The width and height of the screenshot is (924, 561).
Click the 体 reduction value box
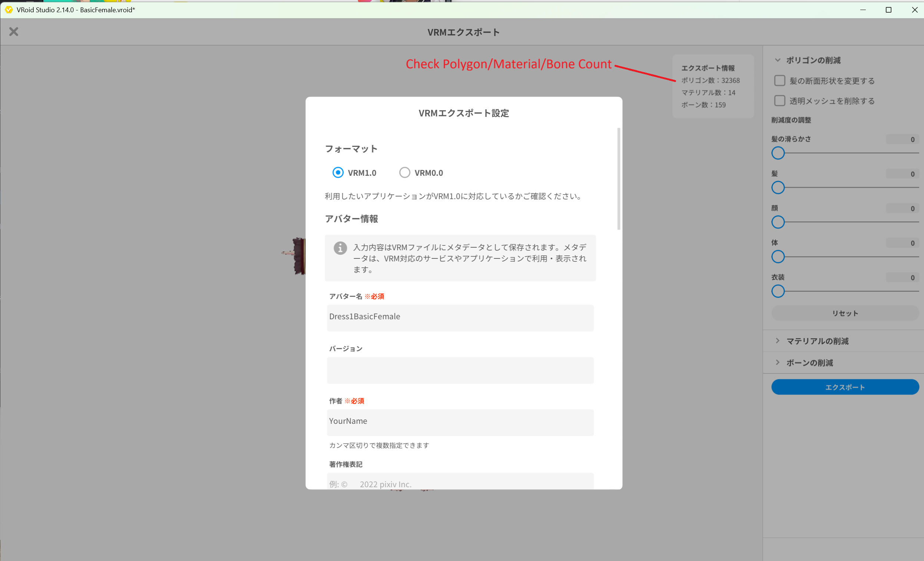coord(902,243)
